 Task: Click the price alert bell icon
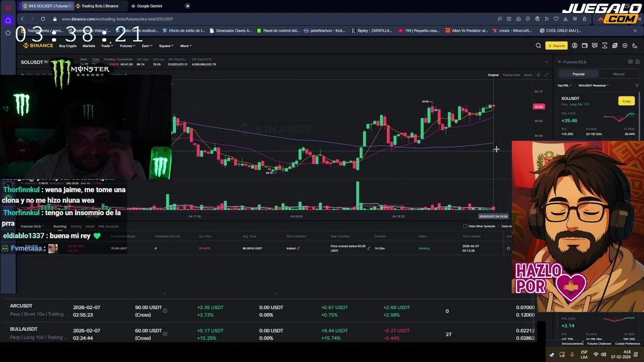[x=538, y=75]
